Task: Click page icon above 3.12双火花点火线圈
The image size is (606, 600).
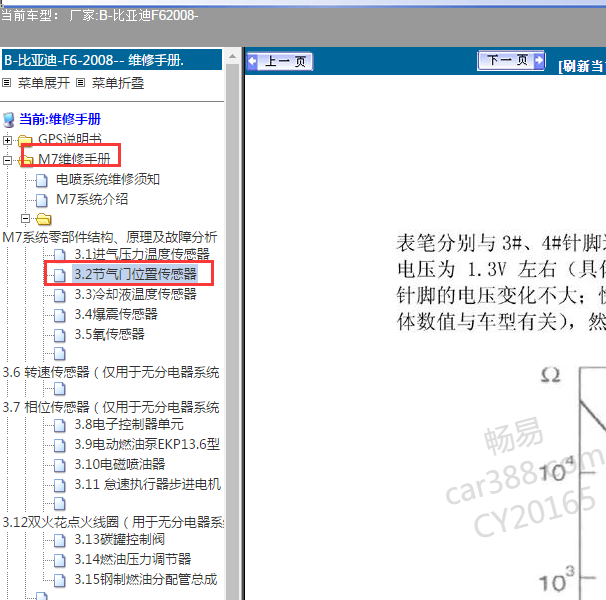Action: click(60, 503)
